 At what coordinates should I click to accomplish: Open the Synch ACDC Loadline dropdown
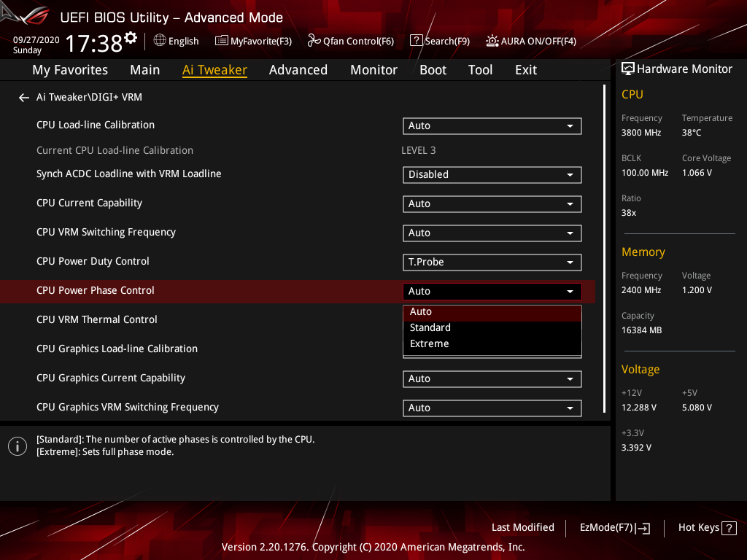[492, 175]
